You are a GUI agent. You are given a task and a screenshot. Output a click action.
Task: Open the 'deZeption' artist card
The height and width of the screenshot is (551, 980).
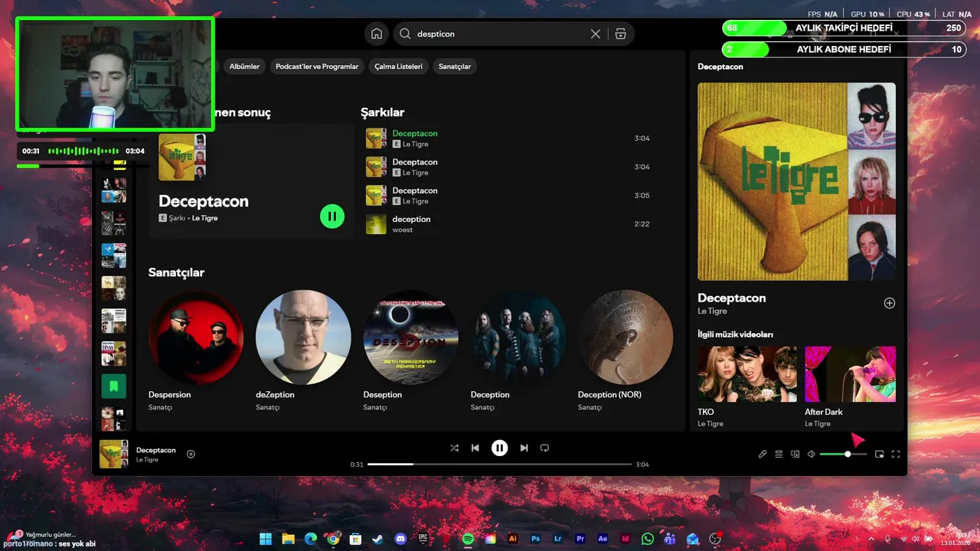pos(303,350)
